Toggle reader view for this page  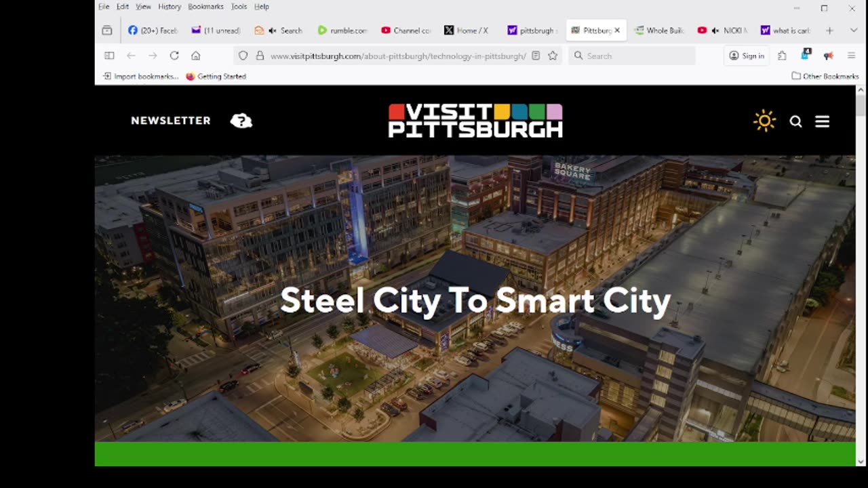(536, 56)
